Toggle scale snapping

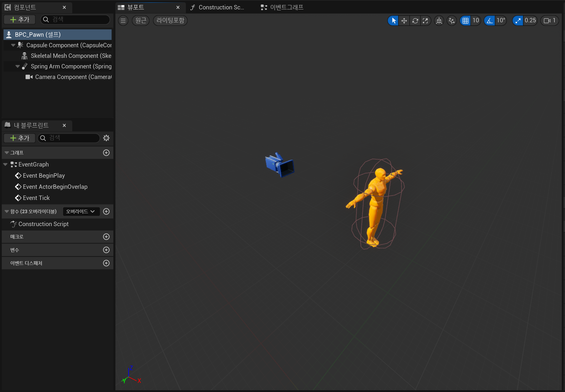pos(518,21)
